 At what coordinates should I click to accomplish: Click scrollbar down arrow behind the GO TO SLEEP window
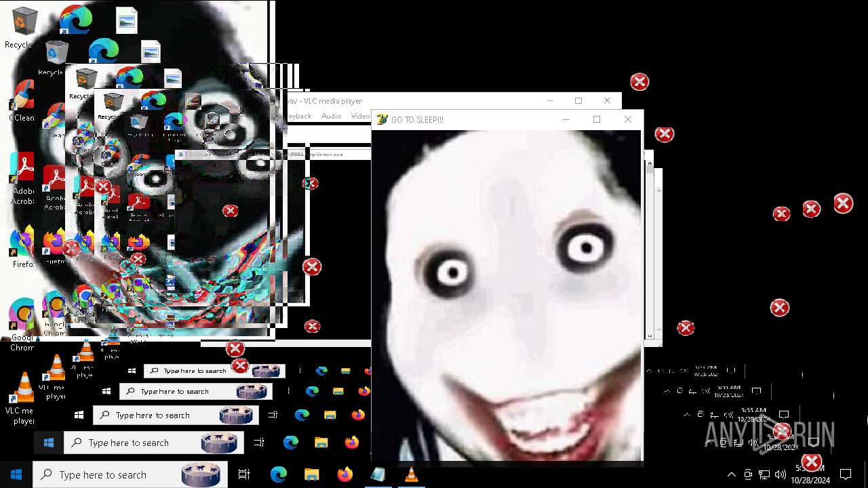(650, 335)
